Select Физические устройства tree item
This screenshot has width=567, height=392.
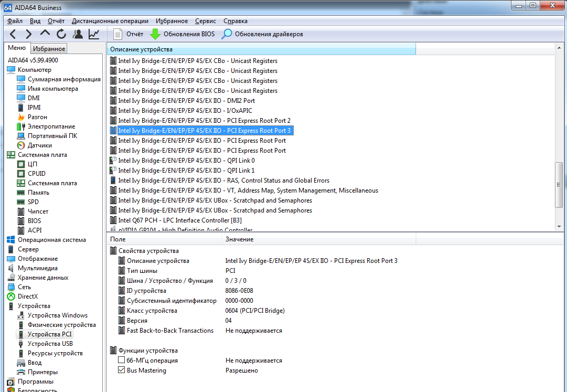click(x=62, y=325)
